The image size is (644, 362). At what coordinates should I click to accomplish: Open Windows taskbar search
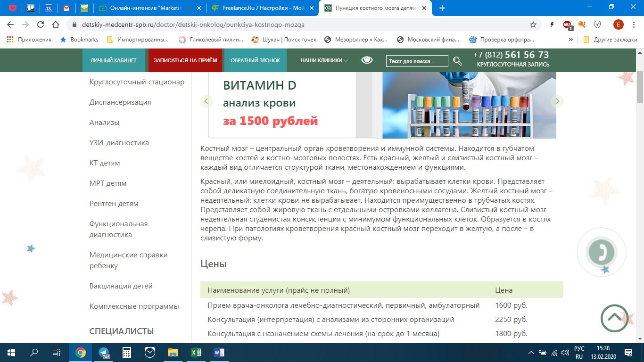34,353
